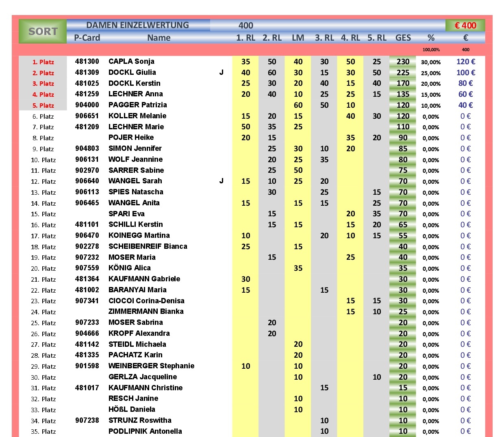Select KÖNIG Alica name cell
The image size is (504, 437).
(x=129, y=268)
